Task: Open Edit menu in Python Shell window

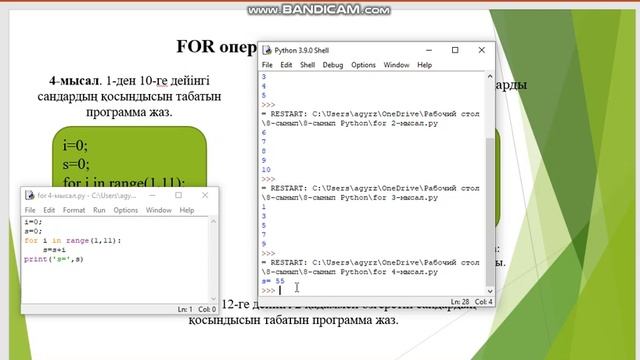Action: (286, 65)
